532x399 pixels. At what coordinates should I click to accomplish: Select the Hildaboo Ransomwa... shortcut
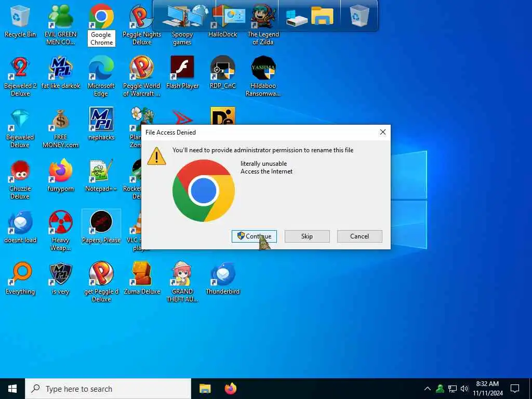[263, 76]
